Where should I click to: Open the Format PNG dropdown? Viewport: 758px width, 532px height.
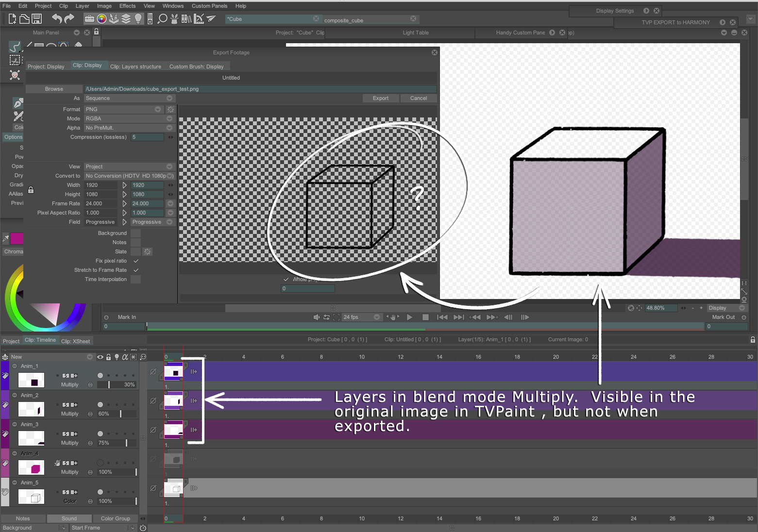pyautogui.click(x=124, y=110)
